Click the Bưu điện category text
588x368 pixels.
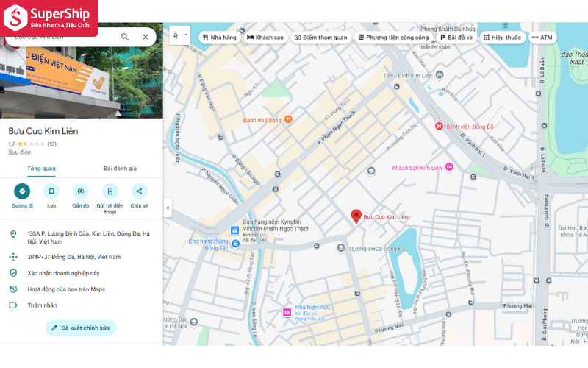pyautogui.click(x=20, y=152)
